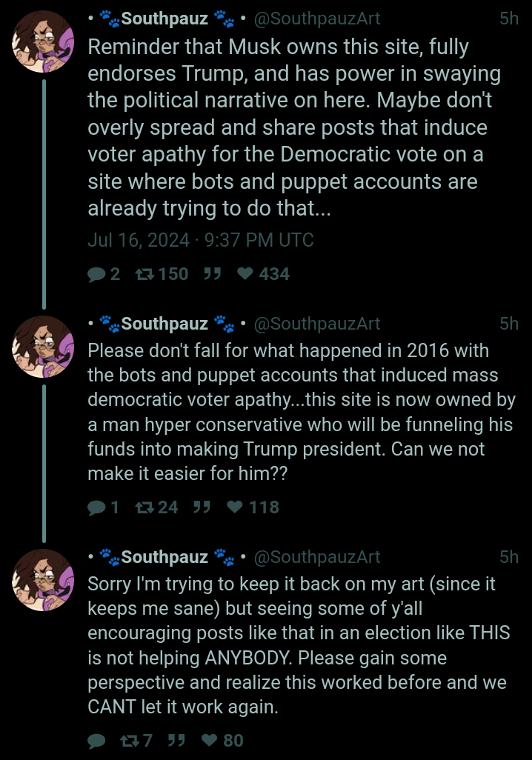
Task: Open the Jul 16, 2024 9:37 PM timestamp
Action: click(x=201, y=241)
